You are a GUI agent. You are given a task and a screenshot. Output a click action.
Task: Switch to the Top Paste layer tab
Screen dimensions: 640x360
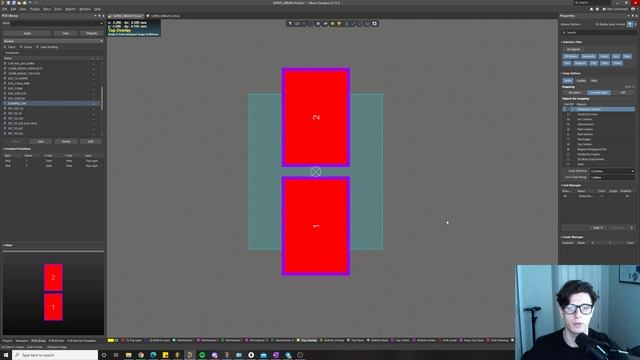(357, 340)
